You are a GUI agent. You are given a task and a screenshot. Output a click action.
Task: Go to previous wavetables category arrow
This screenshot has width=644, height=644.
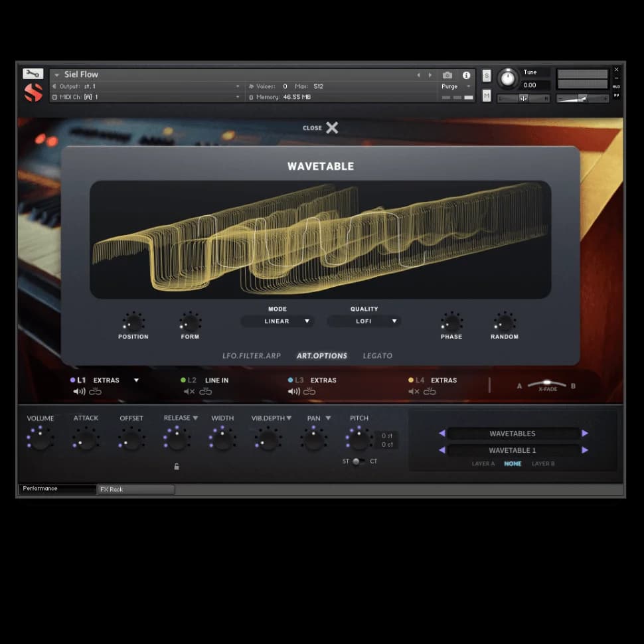tap(442, 434)
